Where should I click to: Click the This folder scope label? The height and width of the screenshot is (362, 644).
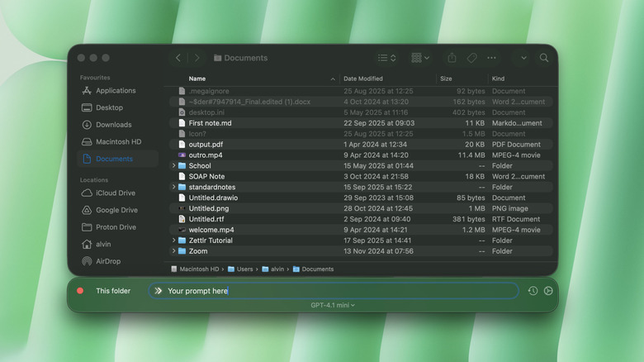113,291
